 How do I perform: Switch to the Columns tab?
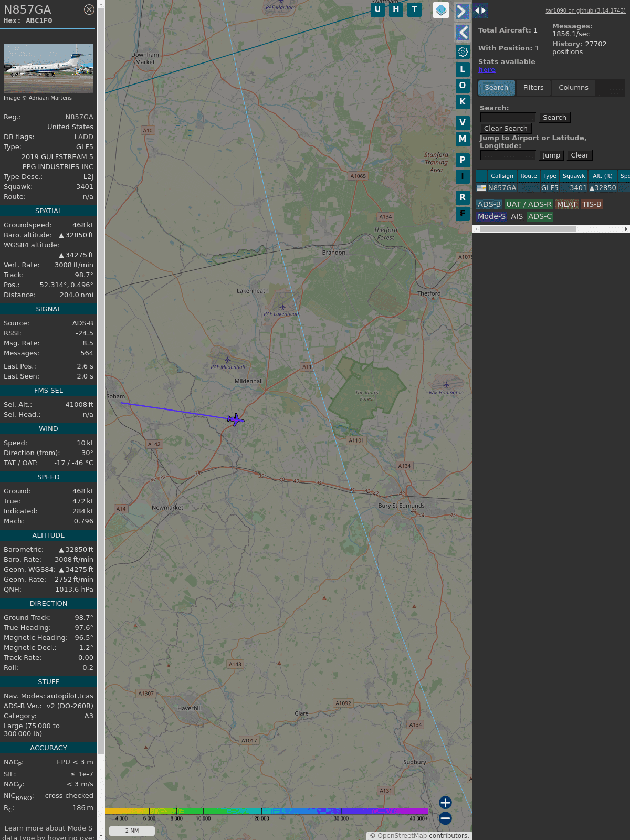pyautogui.click(x=573, y=88)
